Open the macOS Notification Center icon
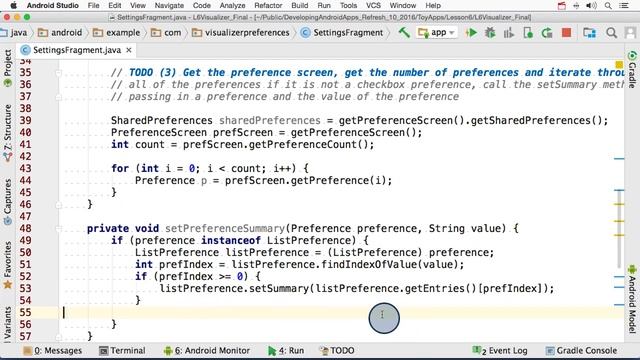 [624, 5]
